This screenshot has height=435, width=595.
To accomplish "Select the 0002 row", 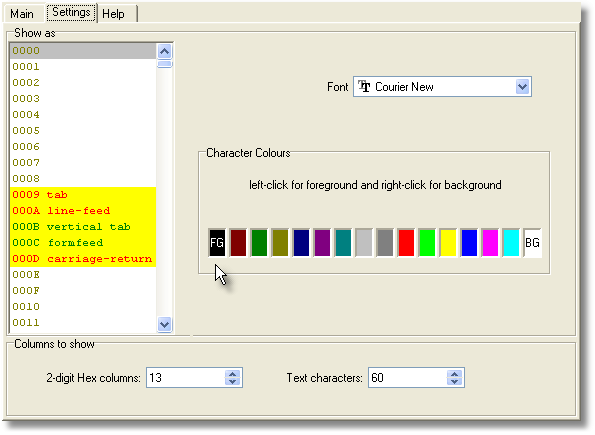I will [x=83, y=83].
